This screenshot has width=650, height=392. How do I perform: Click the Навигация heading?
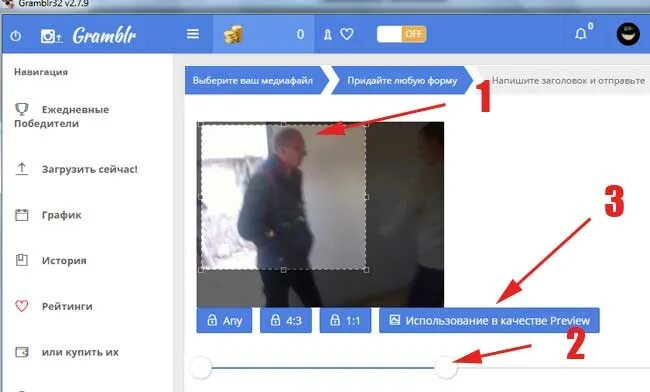coord(41,72)
